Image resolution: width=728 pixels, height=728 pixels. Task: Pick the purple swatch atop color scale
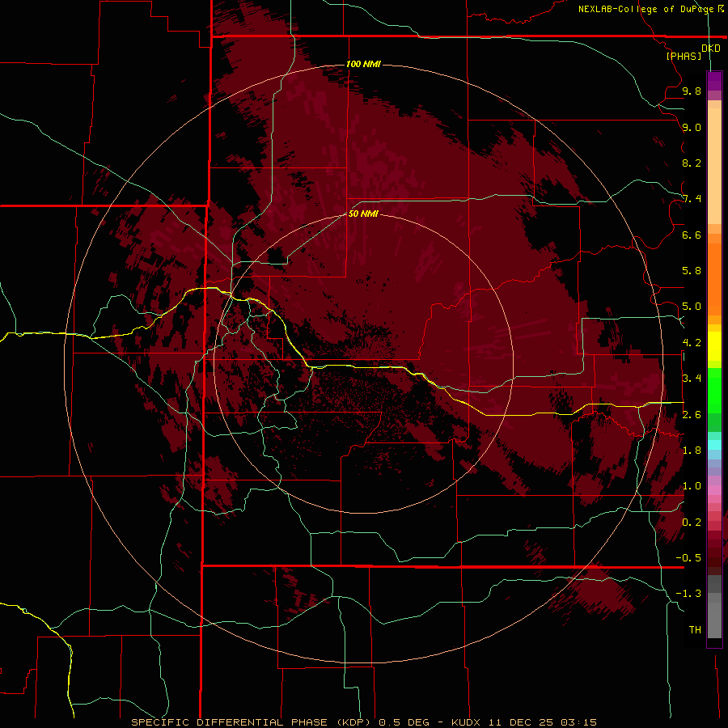pos(714,81)
